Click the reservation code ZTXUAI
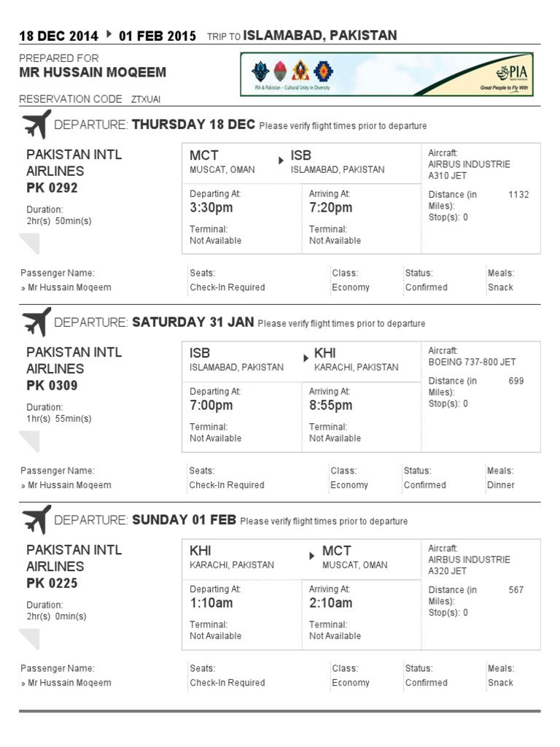 point(146,99)
